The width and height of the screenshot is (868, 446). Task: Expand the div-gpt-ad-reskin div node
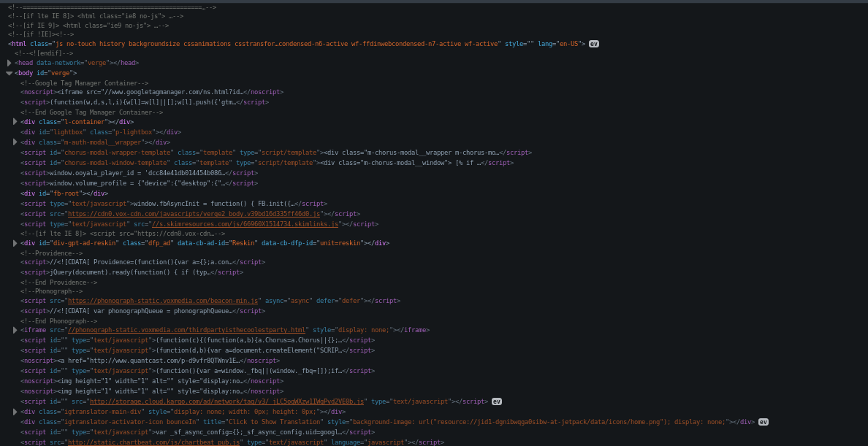click(x=15, y=243)
